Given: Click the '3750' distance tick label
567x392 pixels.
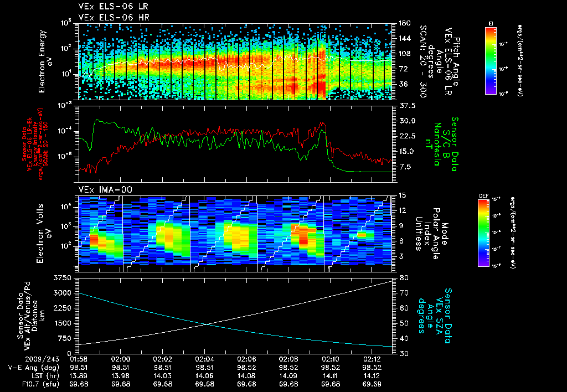Looking at the screenshot, I should coord(63,278).
